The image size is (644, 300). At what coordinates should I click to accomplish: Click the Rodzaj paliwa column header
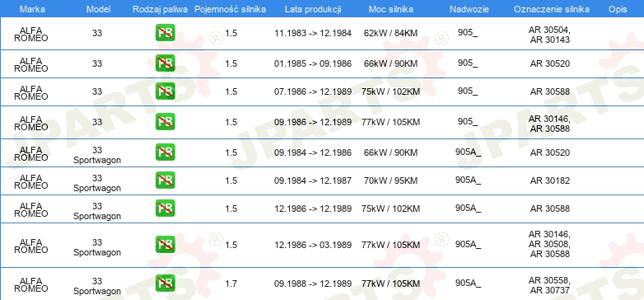click(x=161, y=9)
